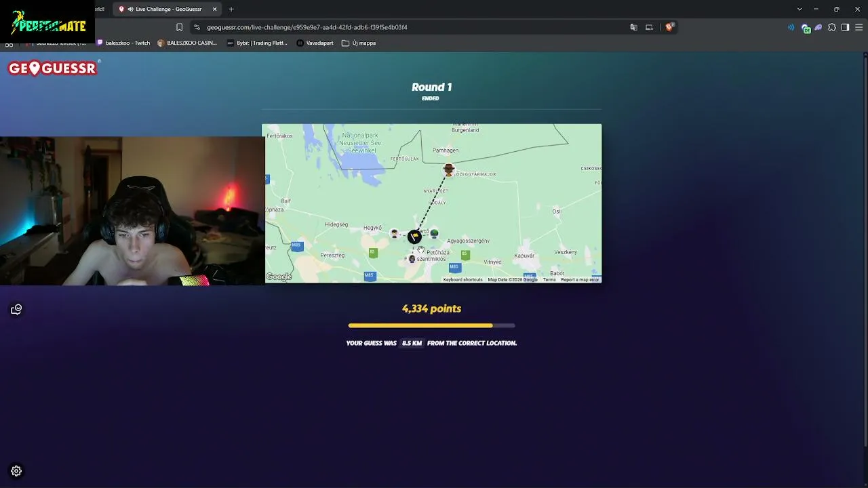Open the Új mappa bookmarks folder

click(359, 43)
